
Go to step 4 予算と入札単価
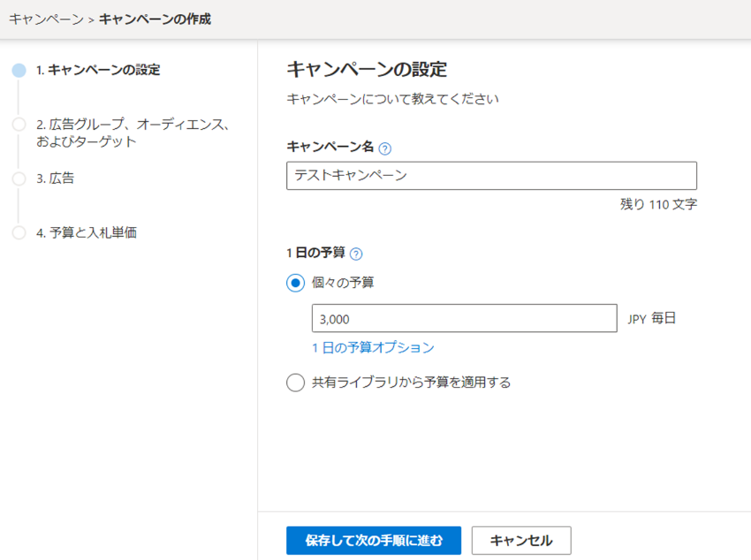click(87, 232)
